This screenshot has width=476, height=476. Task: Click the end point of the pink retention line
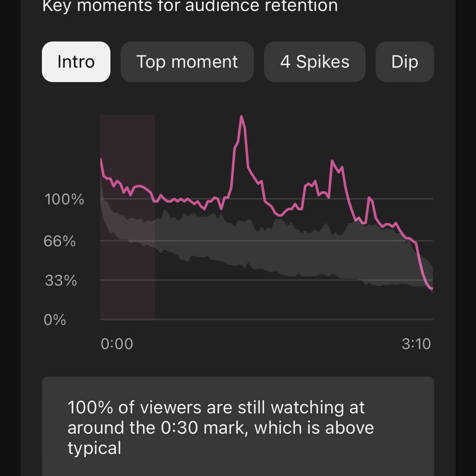coord(432,289)
